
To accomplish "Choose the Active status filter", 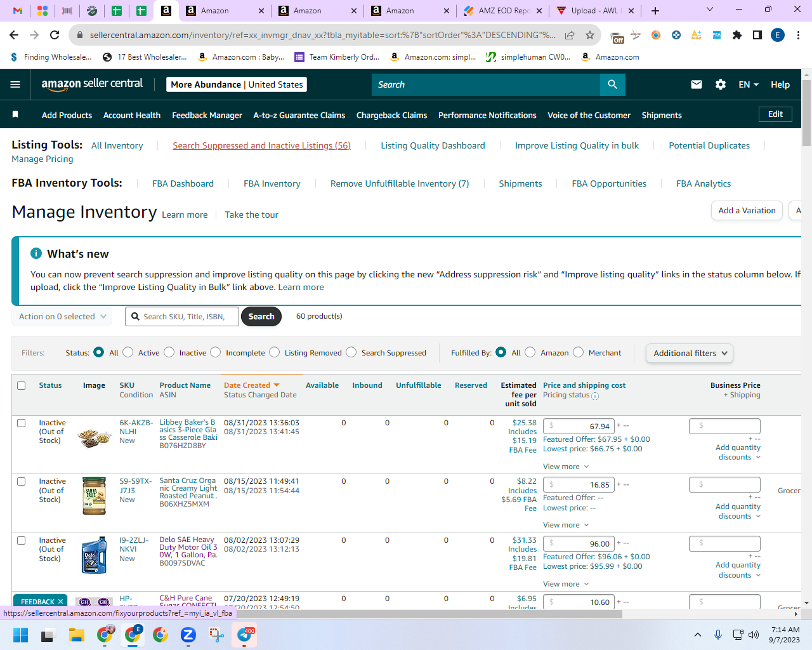I will (x=128, y=352).
